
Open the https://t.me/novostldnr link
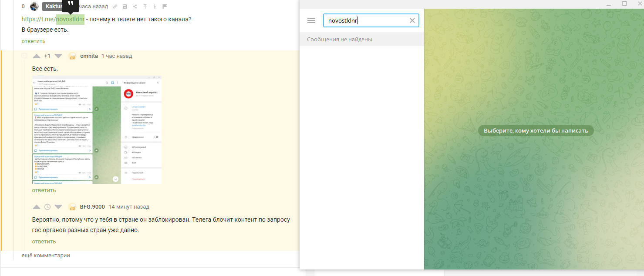(x=53, y=19)
